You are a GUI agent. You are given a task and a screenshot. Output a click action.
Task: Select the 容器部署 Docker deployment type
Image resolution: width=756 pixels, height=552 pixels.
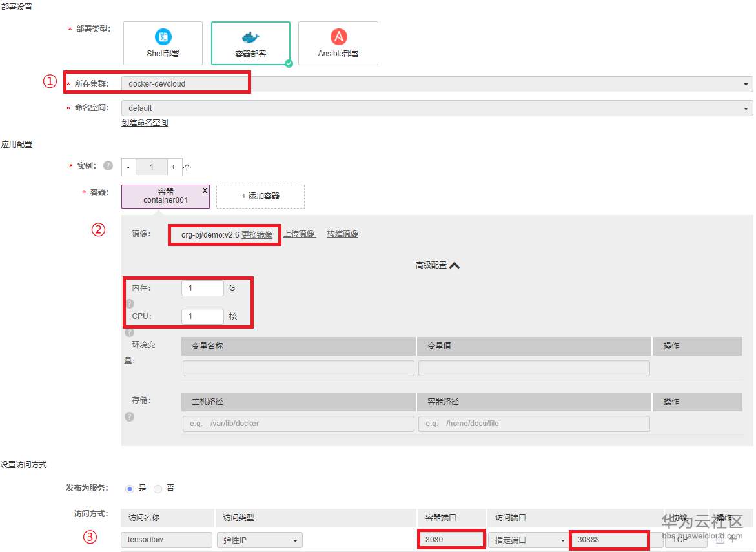250,43
